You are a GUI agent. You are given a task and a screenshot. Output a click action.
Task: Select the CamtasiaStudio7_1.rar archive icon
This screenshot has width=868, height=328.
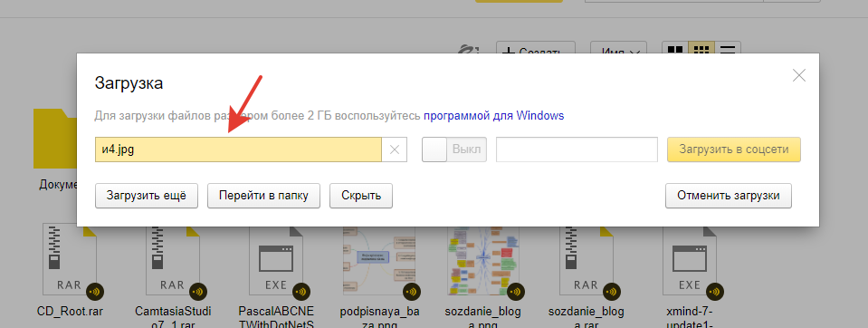[x=173, y=259]
